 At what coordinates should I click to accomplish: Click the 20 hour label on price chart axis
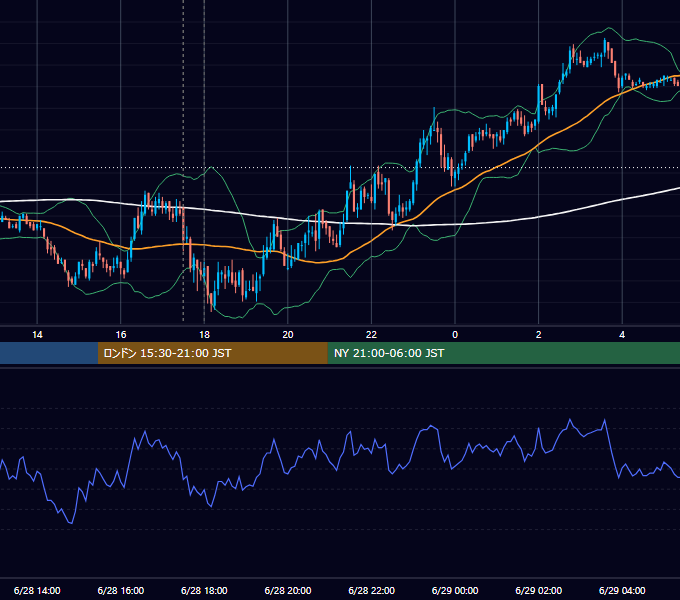[x=288, y=335]
